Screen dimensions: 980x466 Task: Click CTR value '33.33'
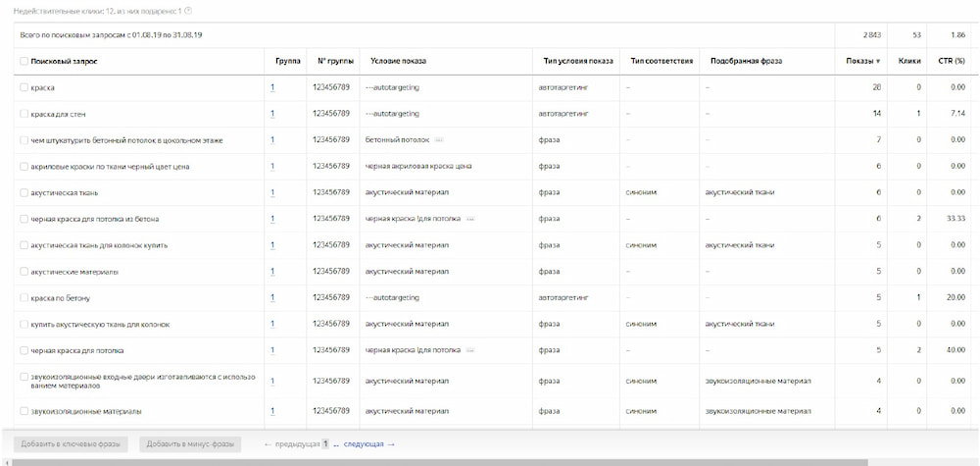956,219
